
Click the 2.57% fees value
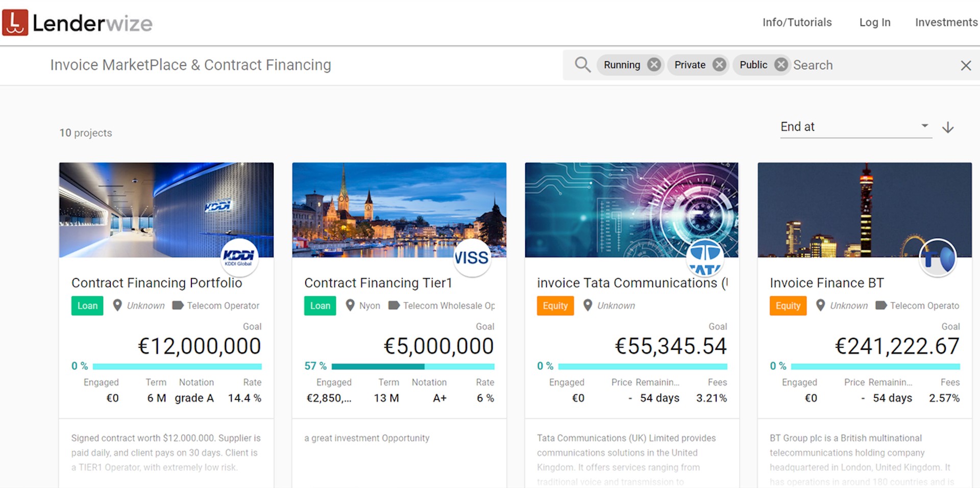click(x=944, y=398)
